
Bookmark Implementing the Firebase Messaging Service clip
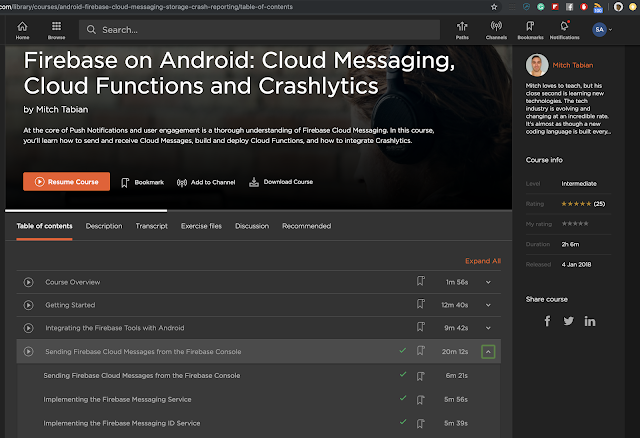pos(420,400)
